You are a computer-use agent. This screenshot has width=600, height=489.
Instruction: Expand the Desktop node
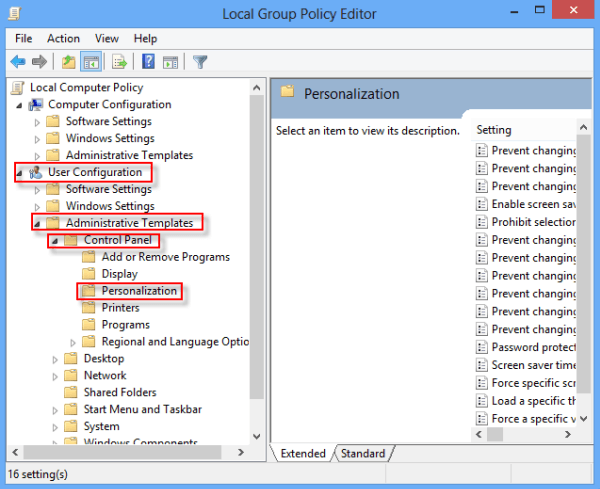55,359
